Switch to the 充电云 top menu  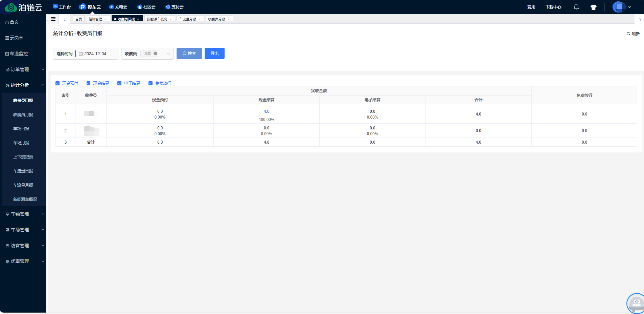click(x=118, y=7)
